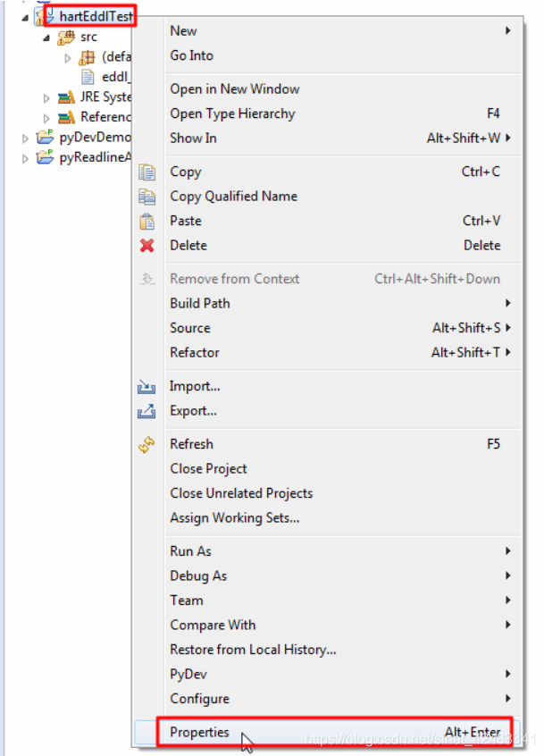
Task: Expand the Referenced Libraries node
Action: click(46, 118)
